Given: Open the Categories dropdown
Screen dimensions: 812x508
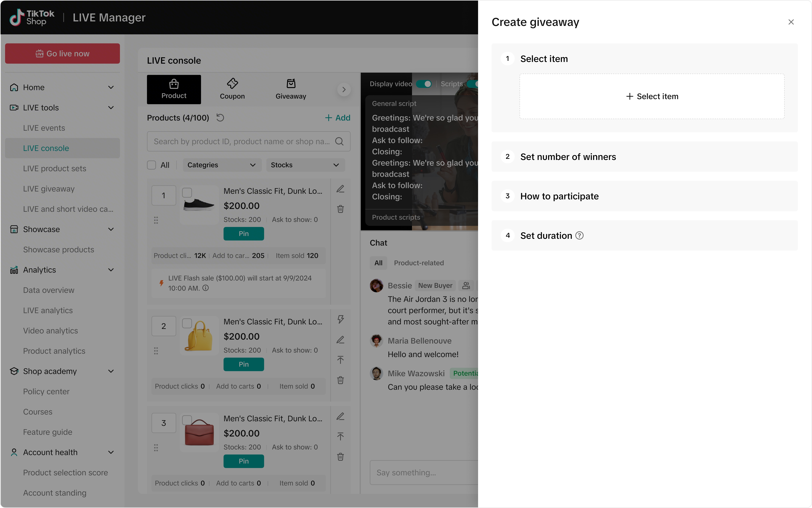Looking at the screenshot, I should [222, 165].
